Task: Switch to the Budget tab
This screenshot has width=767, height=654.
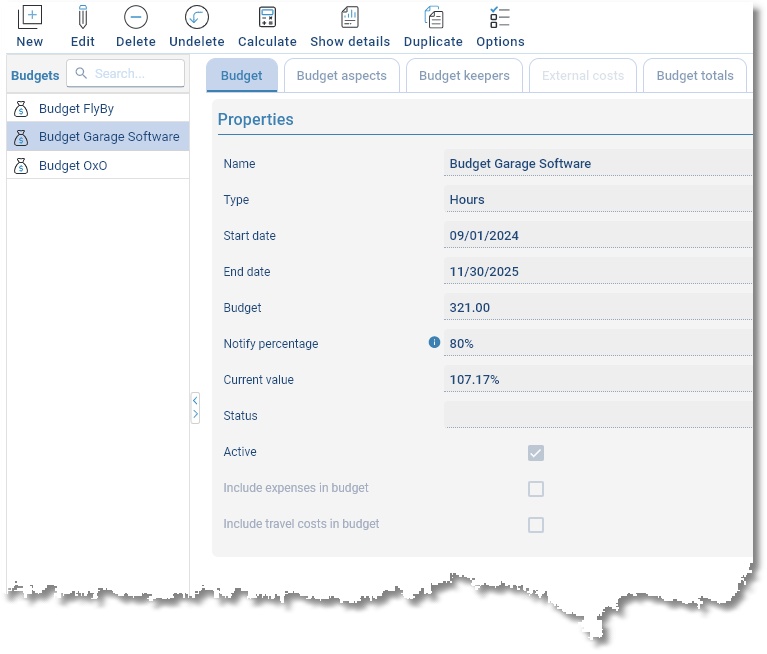Action: [x=242, y=75]
